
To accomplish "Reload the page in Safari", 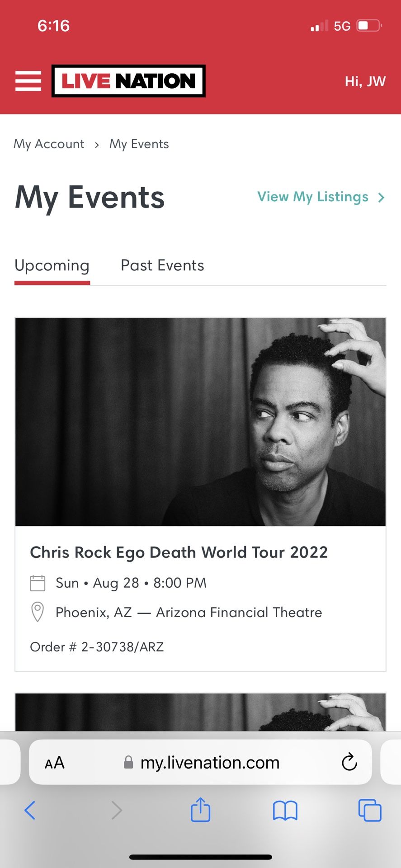I will point(349,762).
